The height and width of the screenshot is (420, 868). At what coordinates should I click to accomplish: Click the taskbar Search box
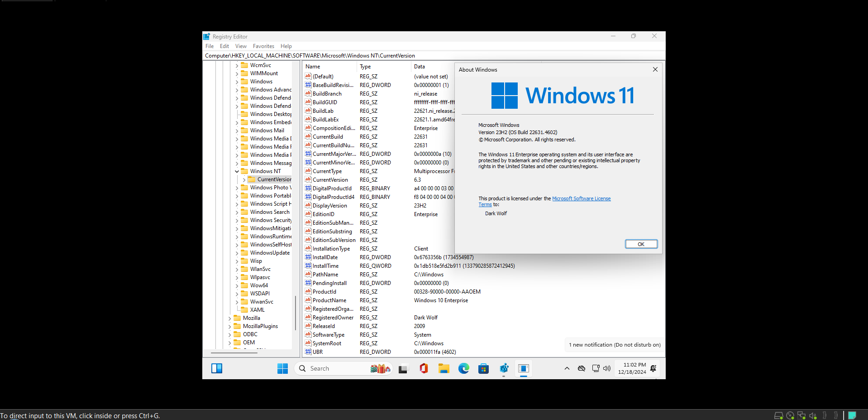[x=344, y=369]
